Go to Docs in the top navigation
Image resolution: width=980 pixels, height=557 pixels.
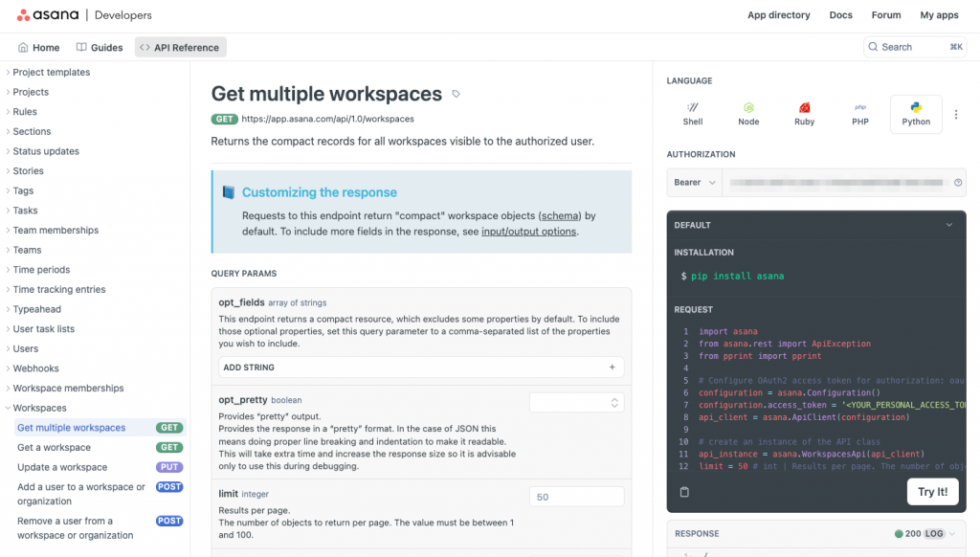click(x=840, y=15)
